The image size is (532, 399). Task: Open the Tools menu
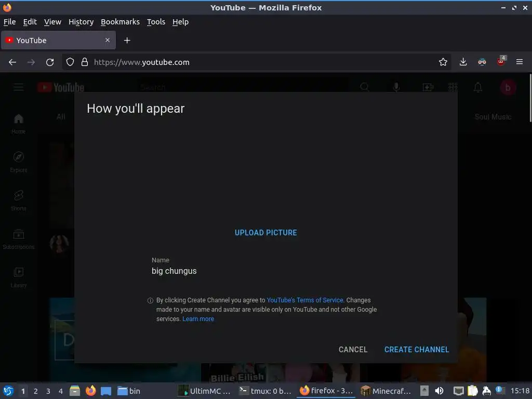pyautogui.click(x=156, y=22)
